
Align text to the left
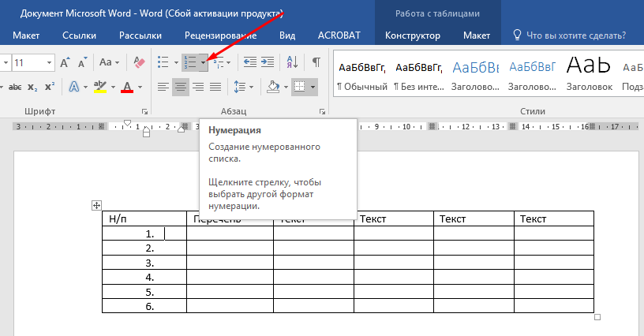tap(163, 87)
